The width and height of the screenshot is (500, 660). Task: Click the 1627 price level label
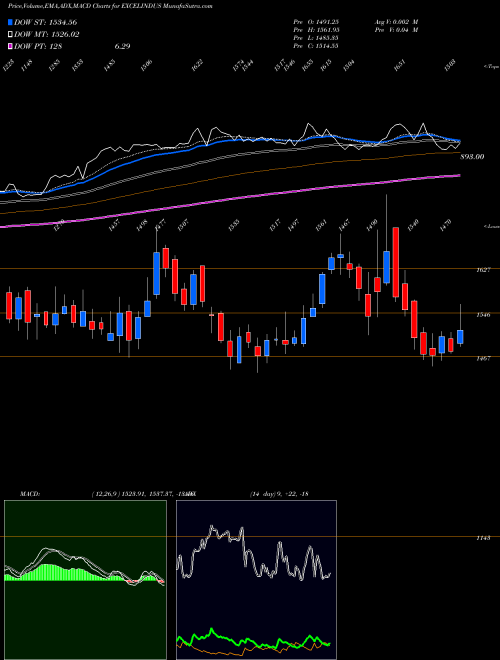[x=483, y=270]
